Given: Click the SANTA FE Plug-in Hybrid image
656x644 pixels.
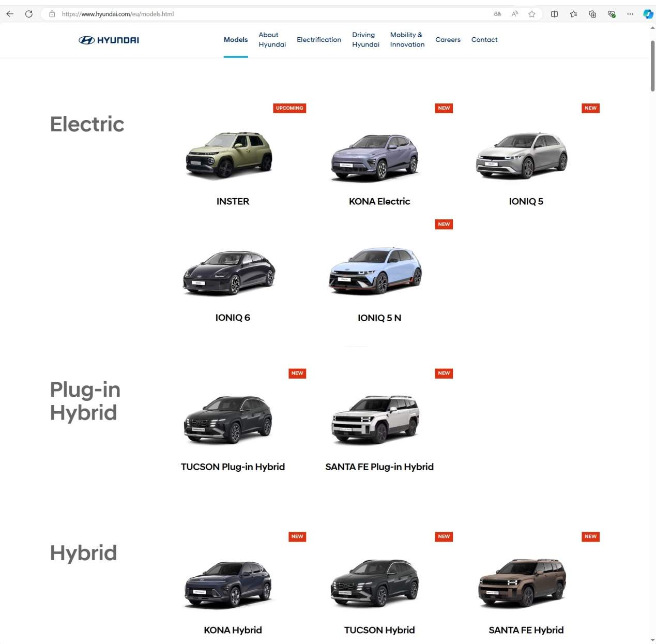Looking at the screenshot, I should coord(376,419).
